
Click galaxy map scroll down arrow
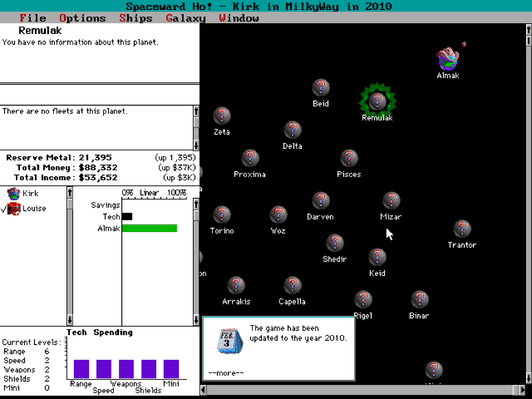tap(529, 378)
